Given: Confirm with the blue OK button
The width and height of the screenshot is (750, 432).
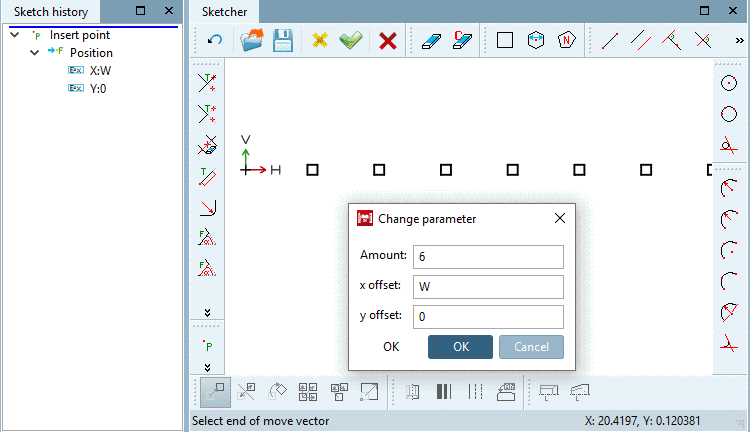Looking at the screenshot, I should tap(460, 347).
